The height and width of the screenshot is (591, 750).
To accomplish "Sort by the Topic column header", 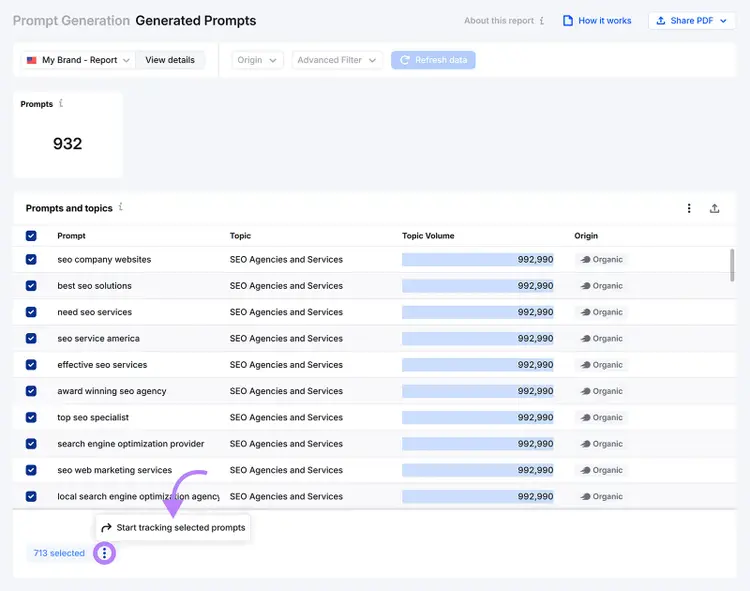I will point(240,236).
